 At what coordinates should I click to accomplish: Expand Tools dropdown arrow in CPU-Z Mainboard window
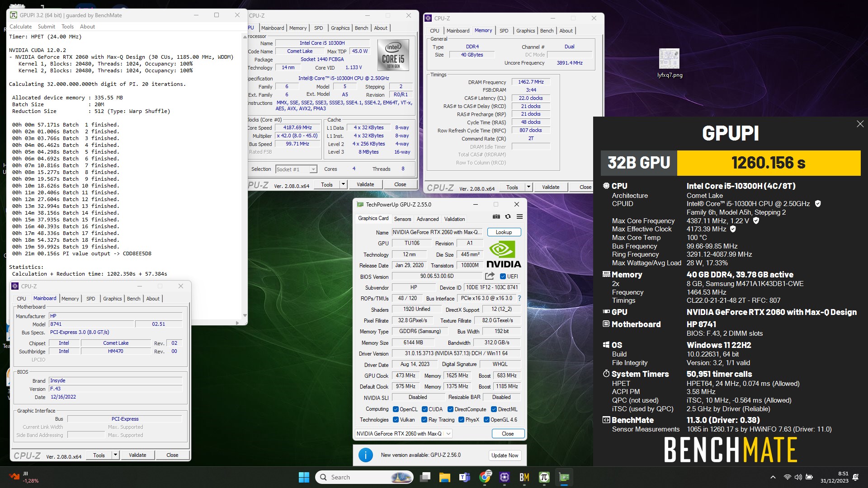point(115,455)
